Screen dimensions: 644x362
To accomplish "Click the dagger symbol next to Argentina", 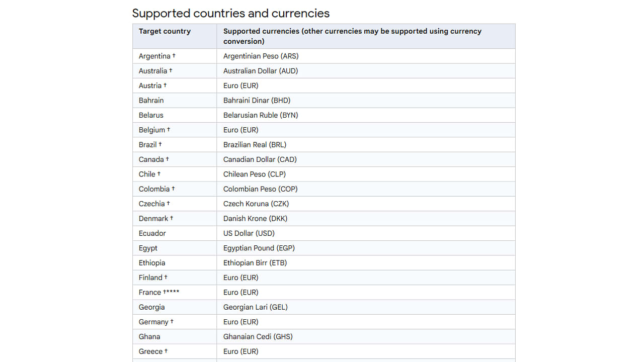I will coord(174,56).
